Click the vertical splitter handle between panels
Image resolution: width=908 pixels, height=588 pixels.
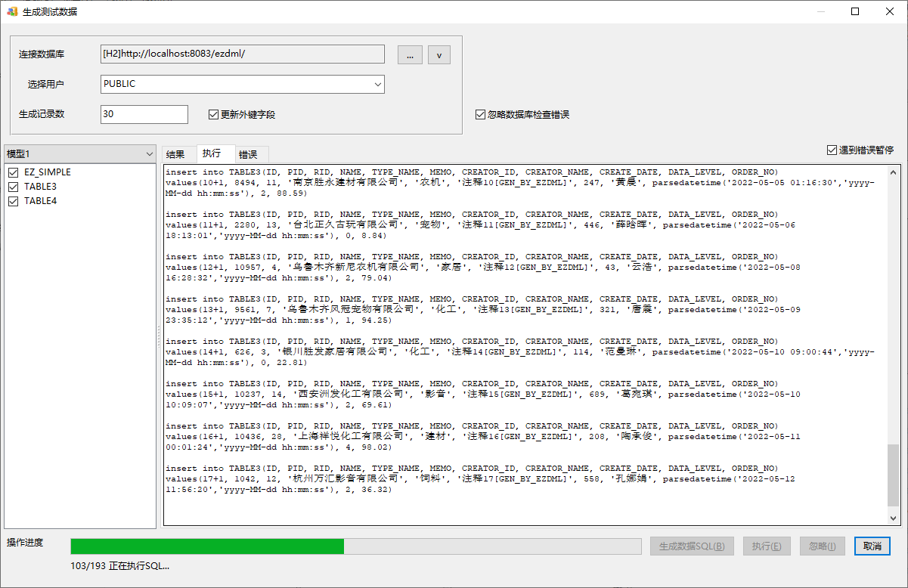tap(160, 336)
